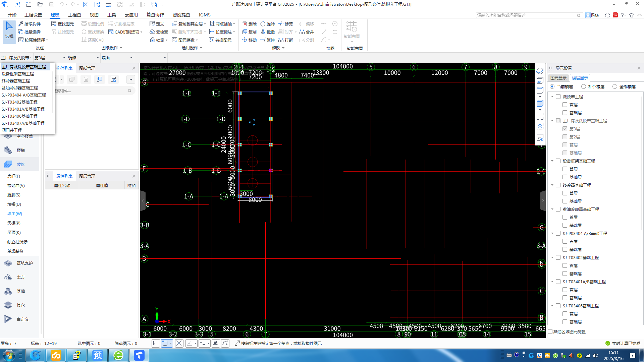Select 踢脚(S) component type

14,195
